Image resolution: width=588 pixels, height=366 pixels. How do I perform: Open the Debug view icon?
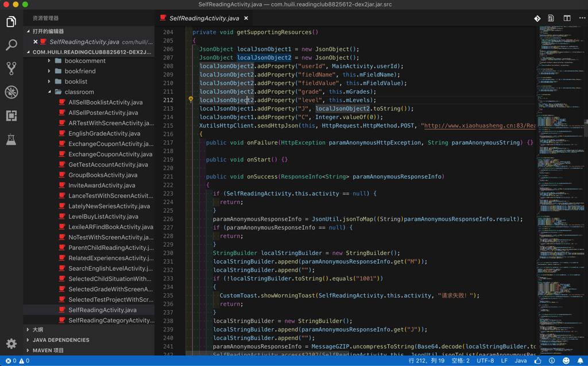point(11,92)
